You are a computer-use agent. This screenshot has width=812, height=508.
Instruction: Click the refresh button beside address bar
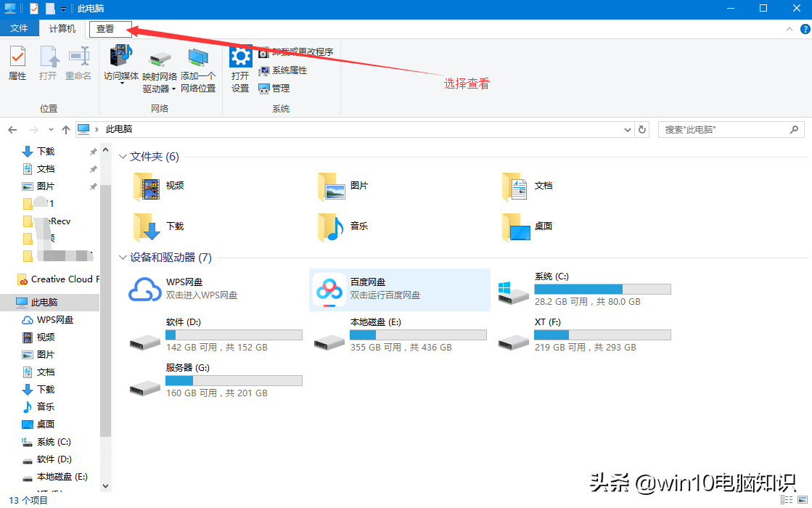pyautogui.click(x=642, y=129)
